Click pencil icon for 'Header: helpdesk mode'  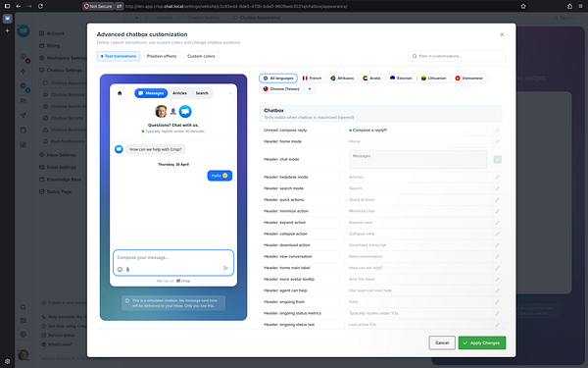[497, 178]
